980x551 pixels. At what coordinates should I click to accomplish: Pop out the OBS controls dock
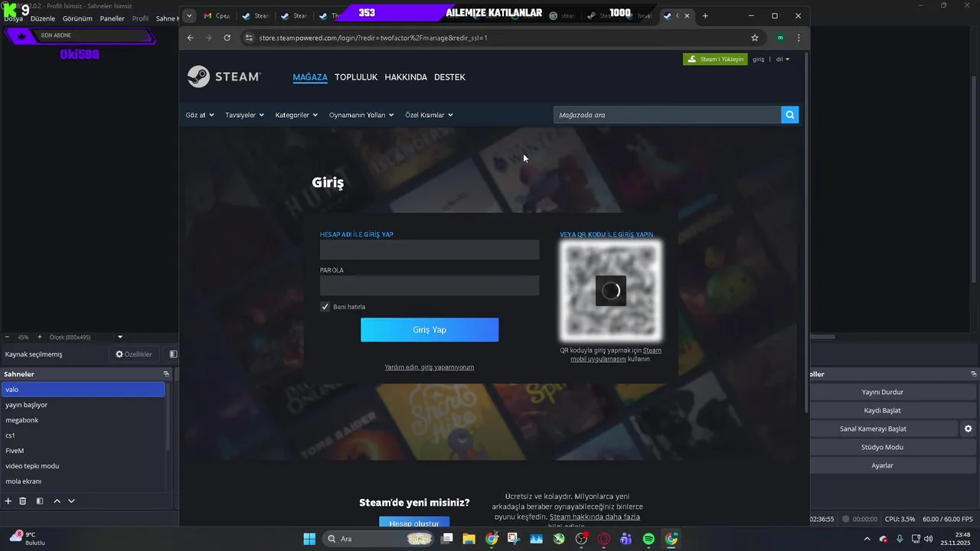(974, 374)
